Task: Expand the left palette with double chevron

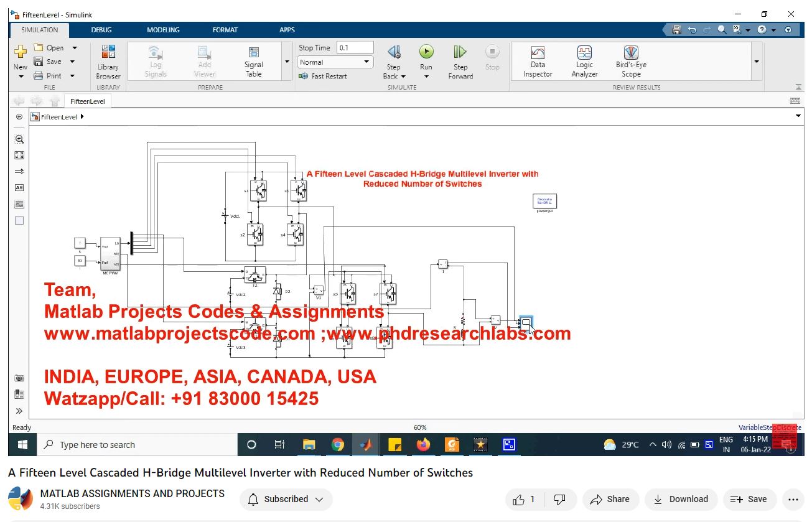Action: (x=19, y=411)
